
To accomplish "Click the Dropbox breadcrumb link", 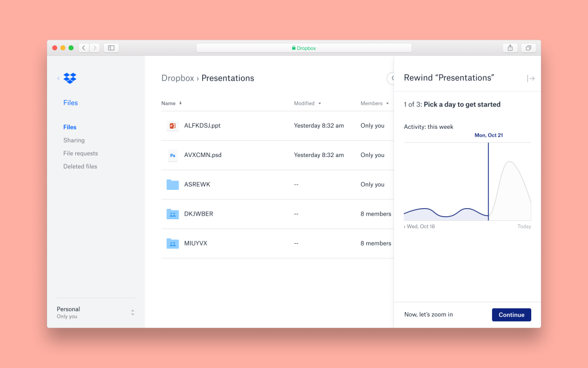I will [177, 78].
